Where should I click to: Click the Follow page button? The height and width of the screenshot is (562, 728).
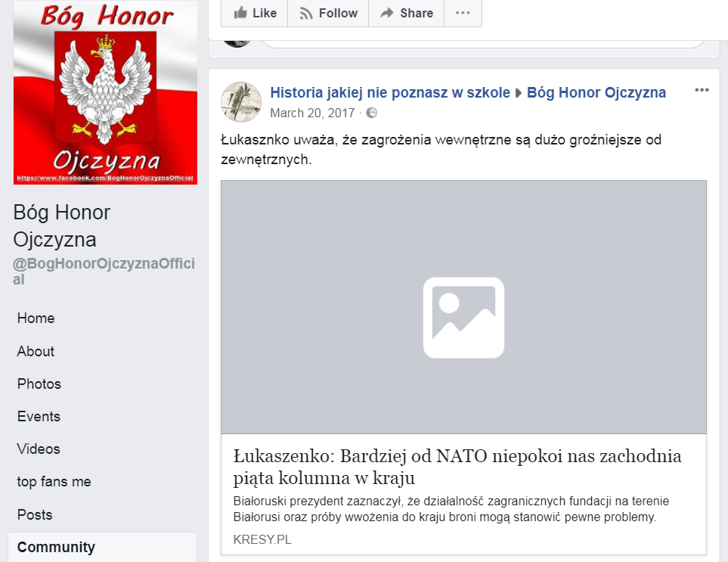(x=328, y=13)
